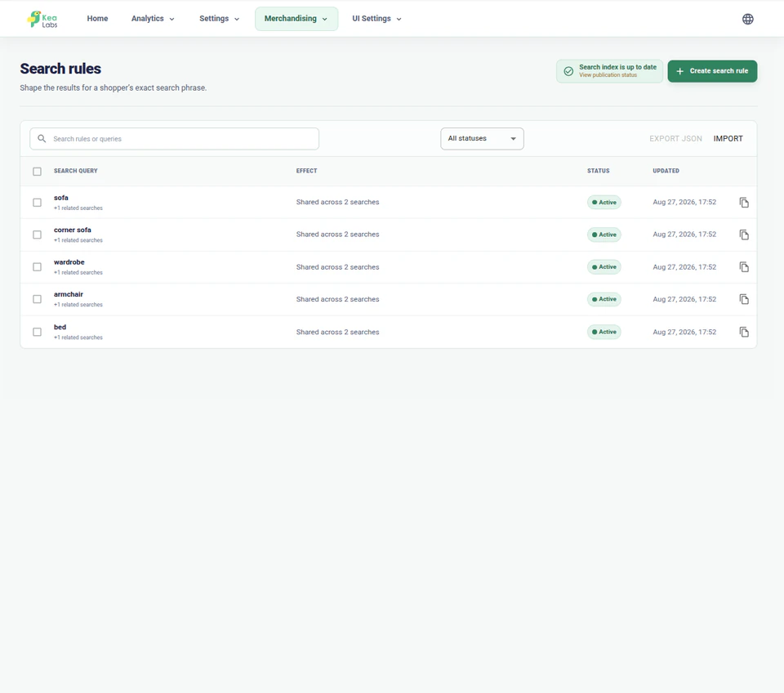
Task: Expand the Analytics menu
Action: [153, 19]
